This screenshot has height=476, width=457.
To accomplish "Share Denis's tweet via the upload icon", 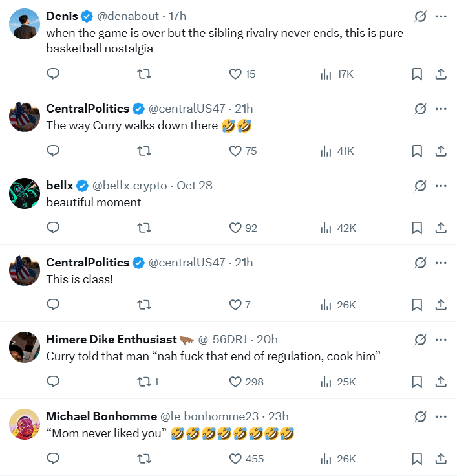I will [441, 74].
